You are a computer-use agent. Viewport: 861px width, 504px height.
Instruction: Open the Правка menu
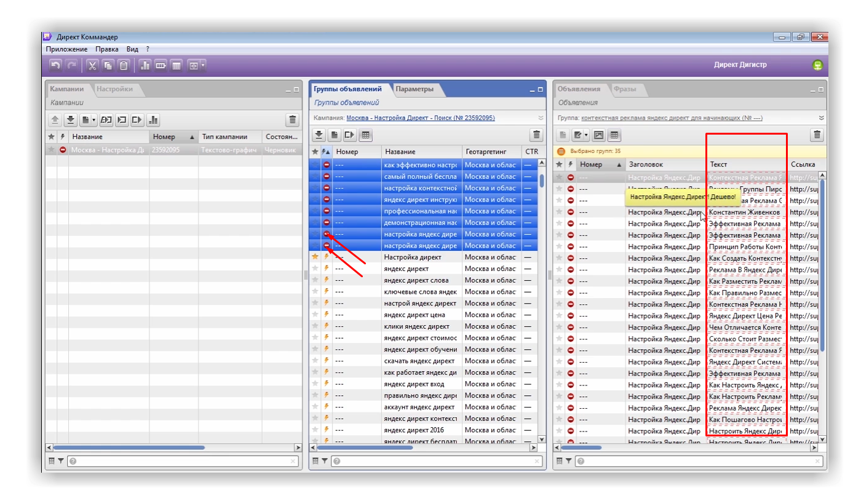point(107,49)
